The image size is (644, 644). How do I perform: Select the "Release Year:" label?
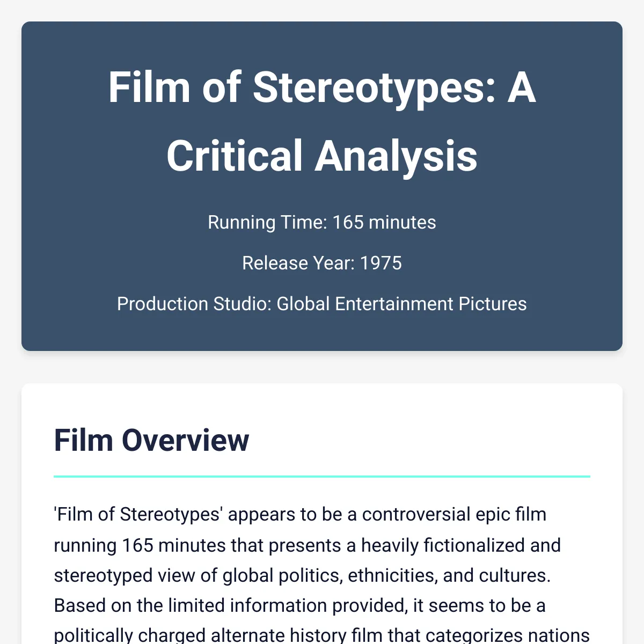point(298,263)
